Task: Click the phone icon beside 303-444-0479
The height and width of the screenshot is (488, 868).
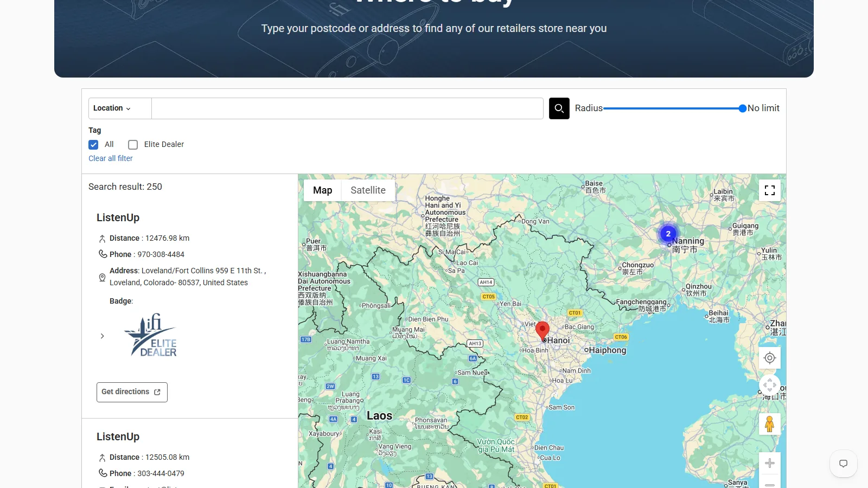Action: [103, 473]
